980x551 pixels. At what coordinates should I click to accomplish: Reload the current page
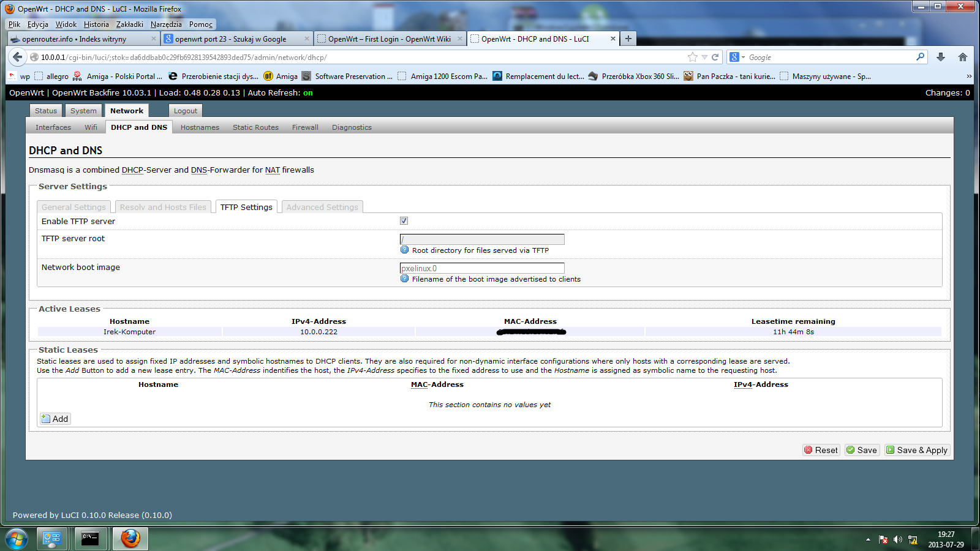[715, 57]
